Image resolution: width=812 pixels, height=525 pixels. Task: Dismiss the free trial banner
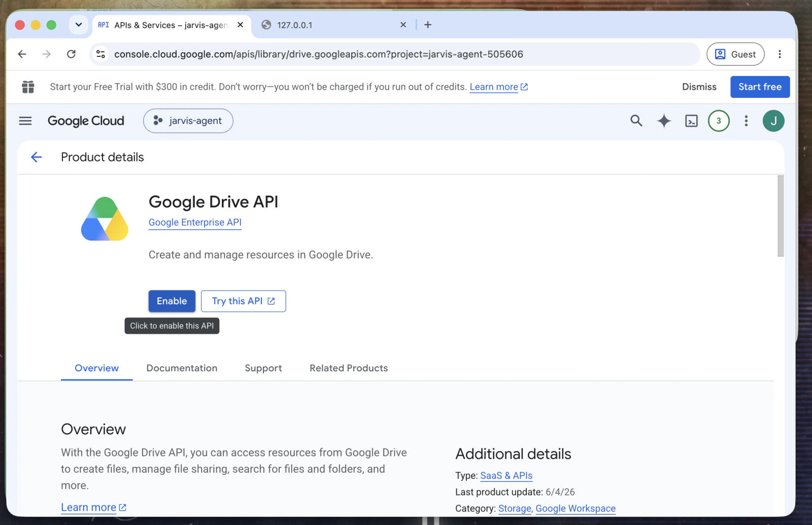[x=699, y=87]
